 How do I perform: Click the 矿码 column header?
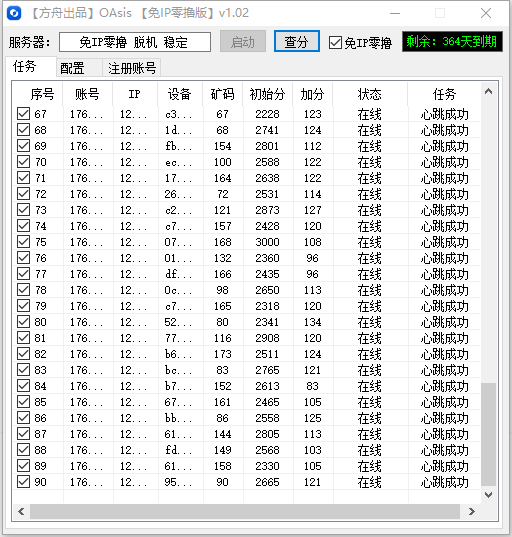click(223, 94)
